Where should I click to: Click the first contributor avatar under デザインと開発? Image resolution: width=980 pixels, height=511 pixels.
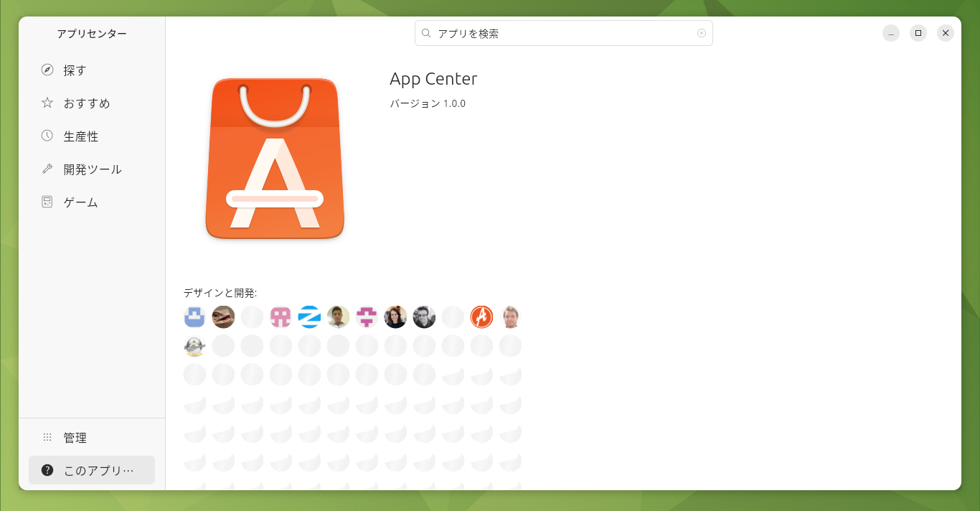194,317
